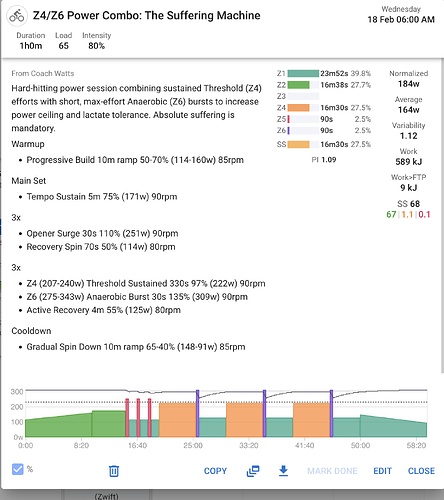Click the cooldown ramp in chart
The height and width of the screenshot is (500, 444).
click(x=393, y=427)
